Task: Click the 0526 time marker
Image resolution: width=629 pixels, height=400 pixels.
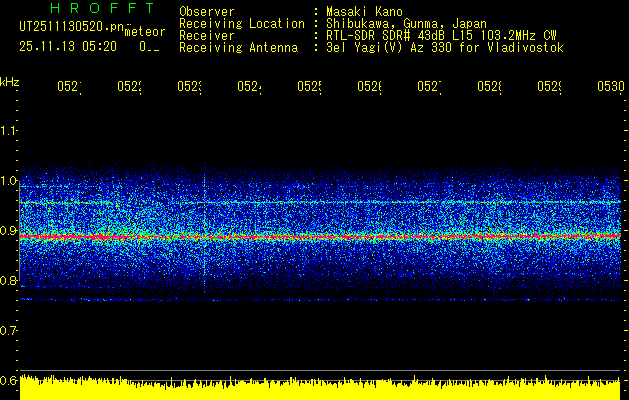Action: [x=369, y=86]
